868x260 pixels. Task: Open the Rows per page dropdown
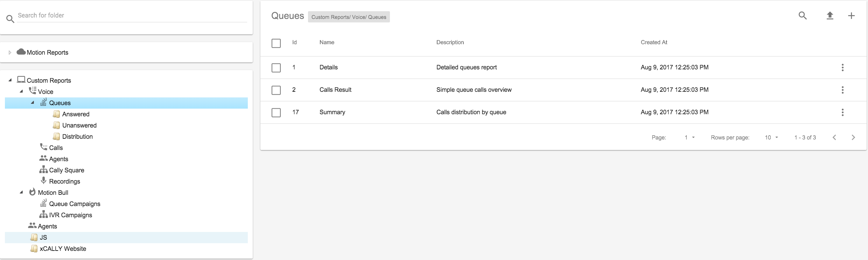coord(771,137)
